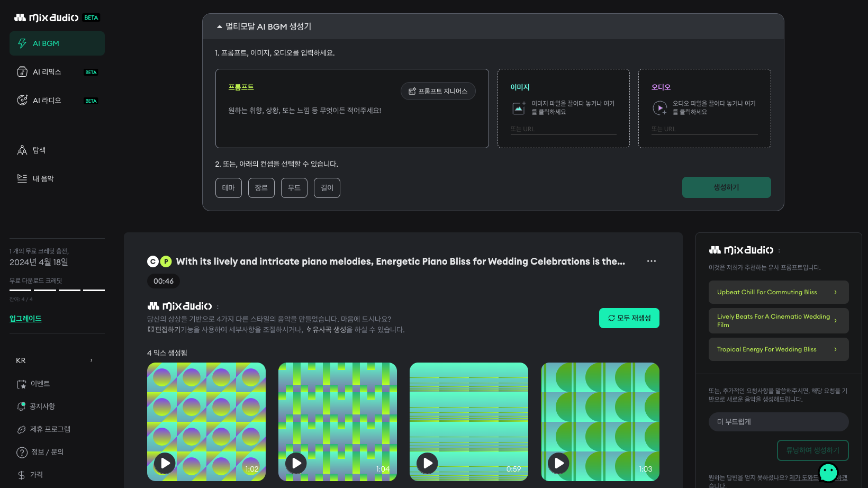Click the 업그레이드 link

coord(25,319)
